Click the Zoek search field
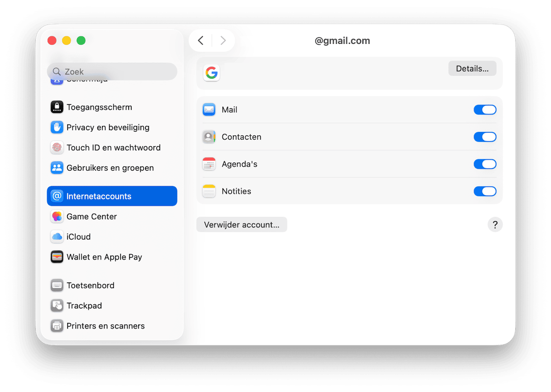551x392 pixels. (x=112, y=72)
